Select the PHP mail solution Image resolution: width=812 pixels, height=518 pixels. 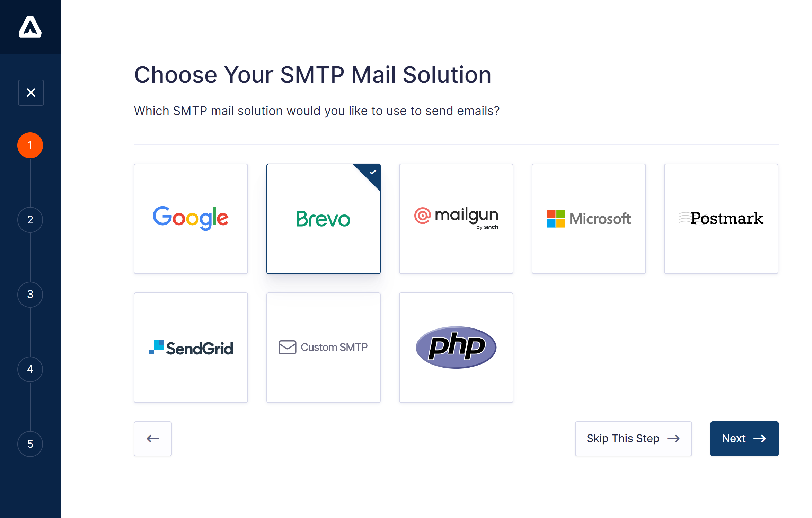[x=455, y=347]
